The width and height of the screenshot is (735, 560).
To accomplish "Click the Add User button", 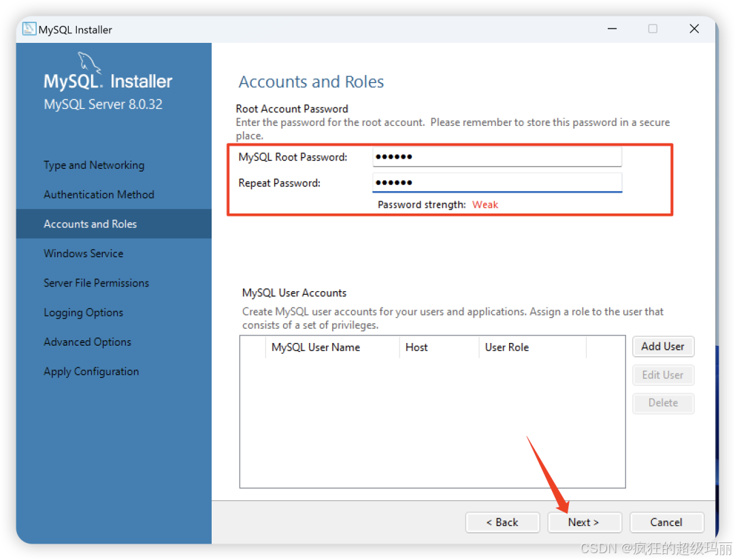I will coord(663,346).
